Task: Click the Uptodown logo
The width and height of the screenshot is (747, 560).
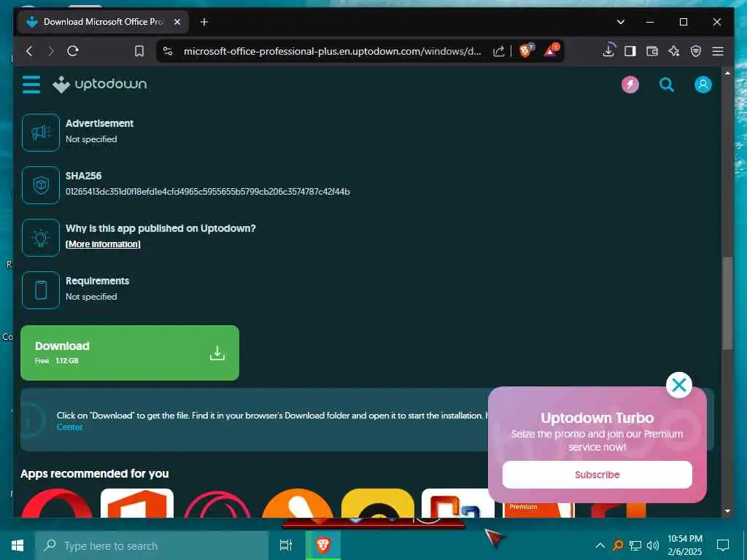Action: [x=99, y=85]
